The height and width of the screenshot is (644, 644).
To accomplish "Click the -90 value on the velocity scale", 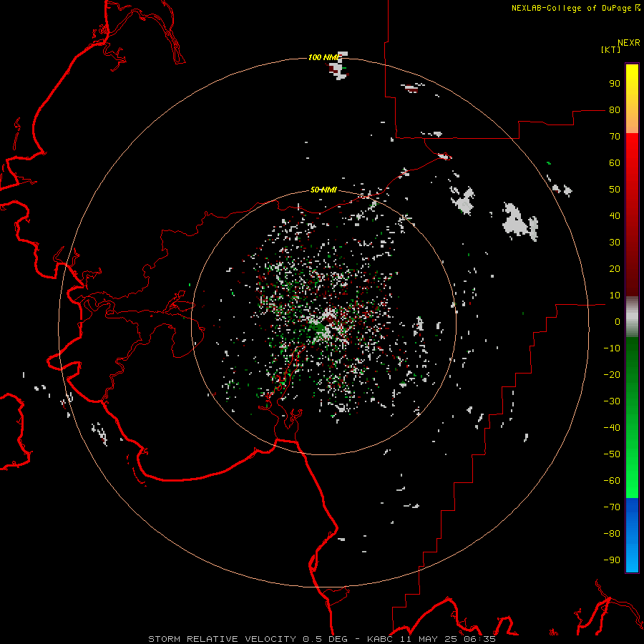I will (612, 560).
